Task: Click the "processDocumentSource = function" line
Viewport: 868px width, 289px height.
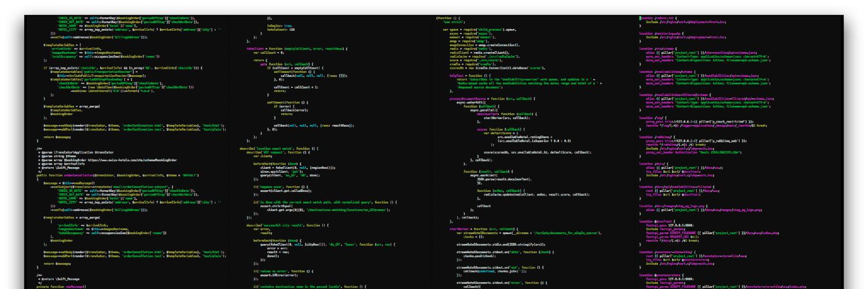Action: [492, 98]
